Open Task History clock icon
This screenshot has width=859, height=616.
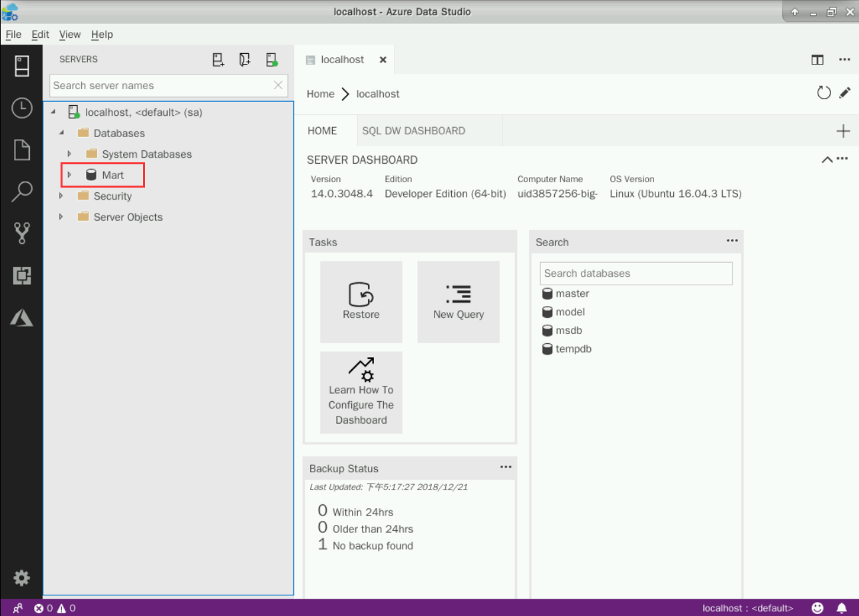coord(22,108)
